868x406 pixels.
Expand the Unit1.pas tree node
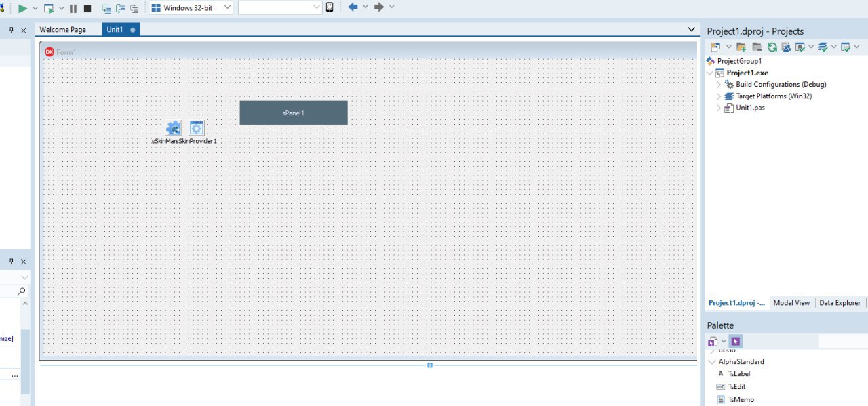pyautogui.click(x=719, y=108)
